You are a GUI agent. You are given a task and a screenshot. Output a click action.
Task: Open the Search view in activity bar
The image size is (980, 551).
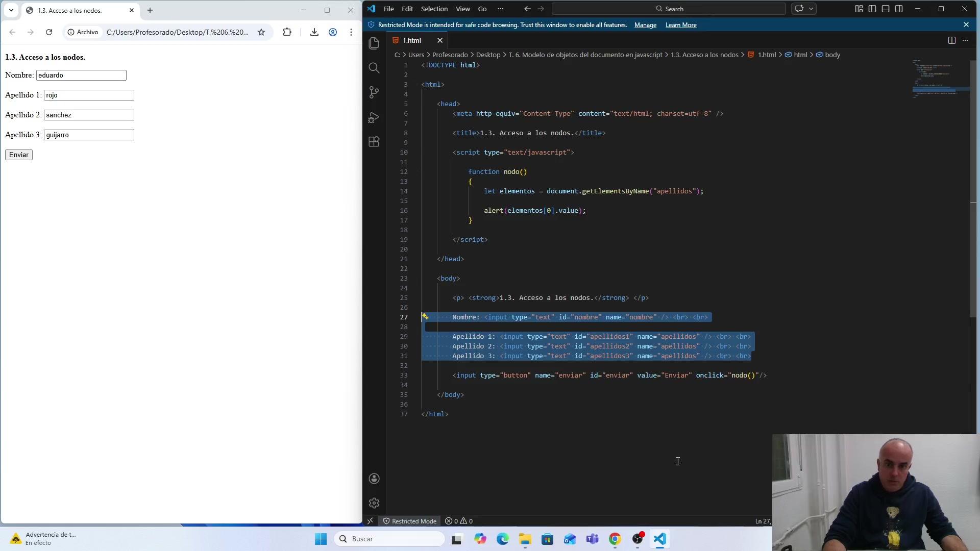click(x=374, y=68)
